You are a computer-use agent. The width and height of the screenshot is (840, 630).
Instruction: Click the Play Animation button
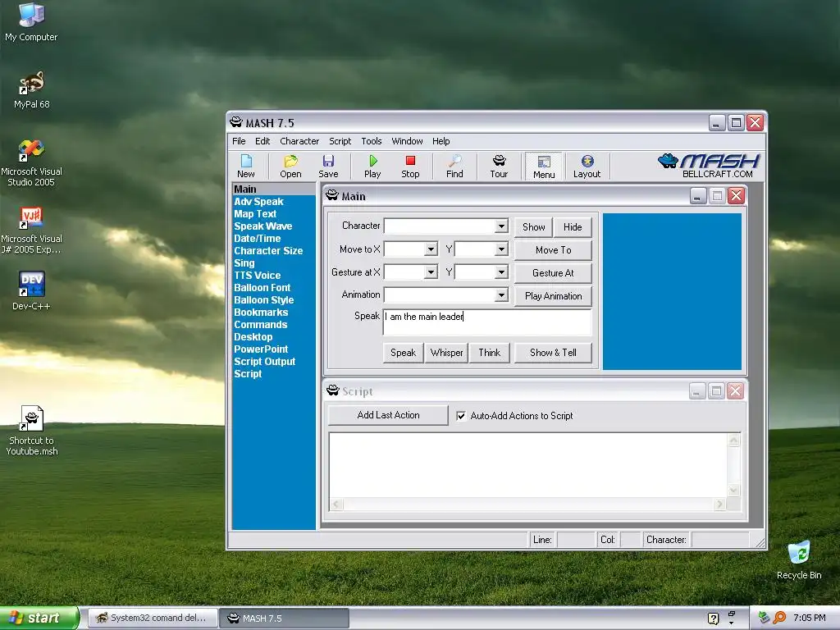click(x=554, y=296)
